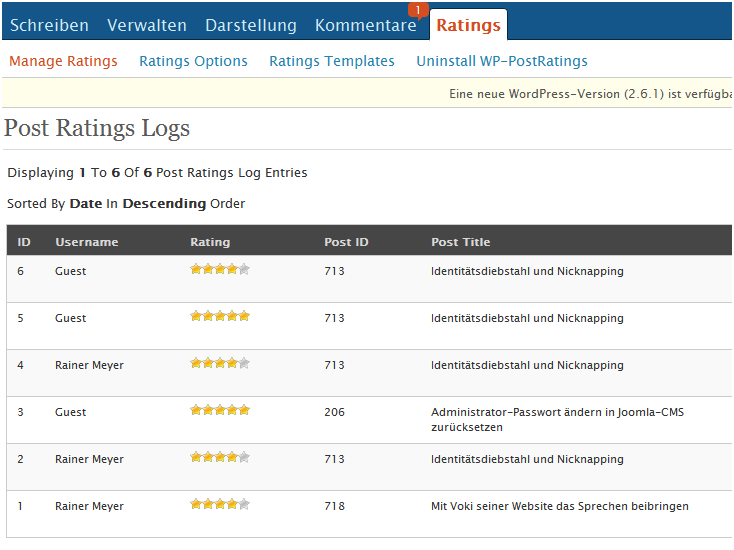The height and width of the screenshot is (550, 734).
Task: Click the Post ID column header
Action: coord(346,242)
